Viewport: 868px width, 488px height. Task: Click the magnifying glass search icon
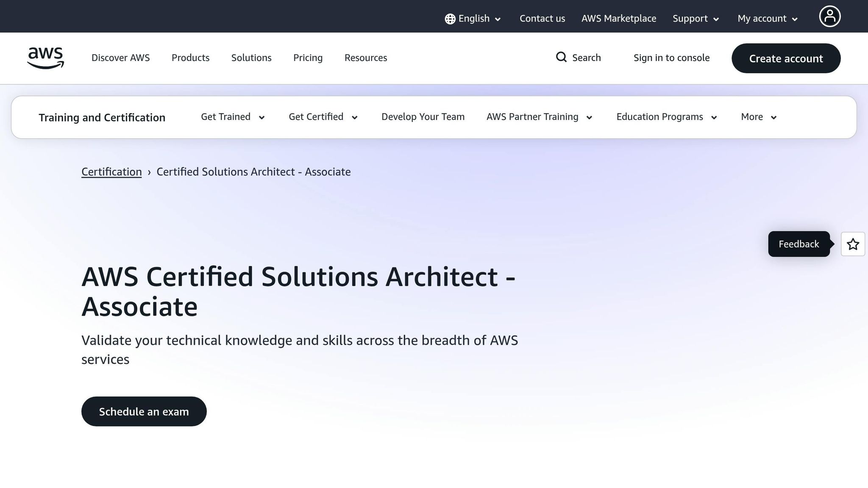(561, 57)
